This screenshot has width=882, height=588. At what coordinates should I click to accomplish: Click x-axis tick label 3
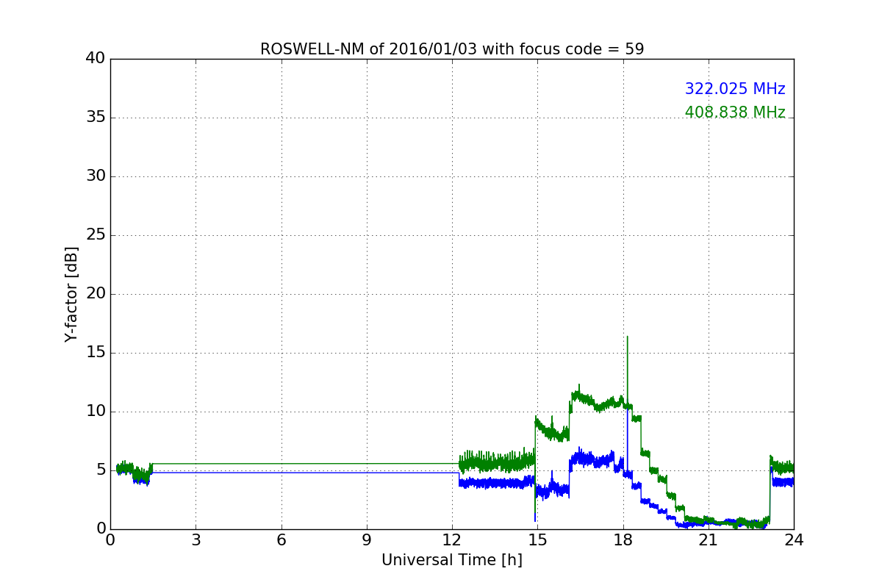pos(196,540)
